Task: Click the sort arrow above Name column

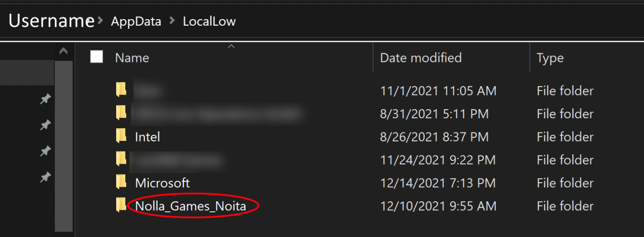Action: pos(231,47)
